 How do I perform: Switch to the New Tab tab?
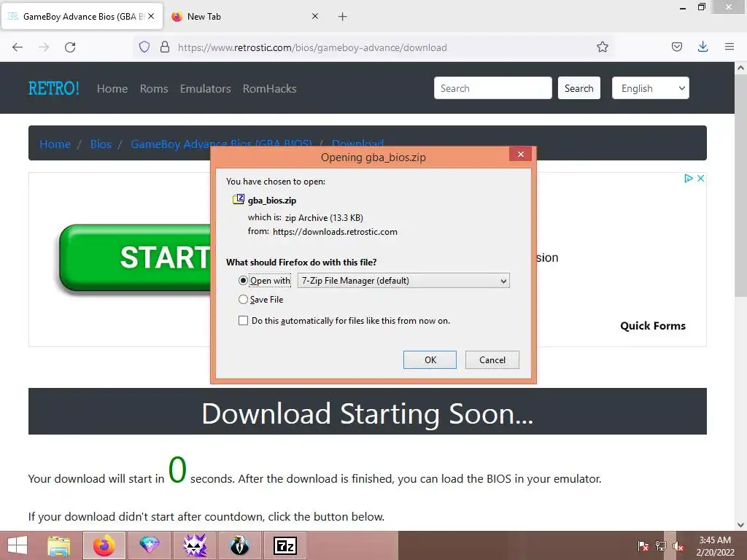245,17
